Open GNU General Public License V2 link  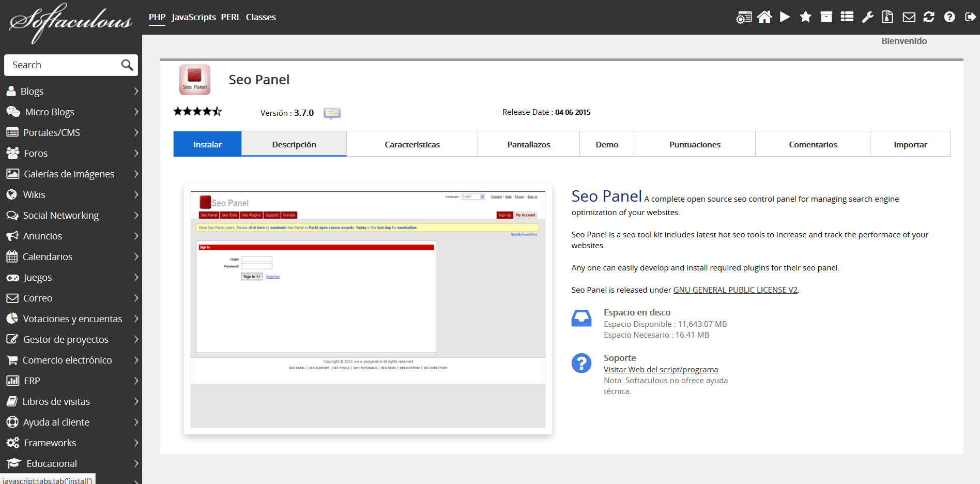pos(735,290)
